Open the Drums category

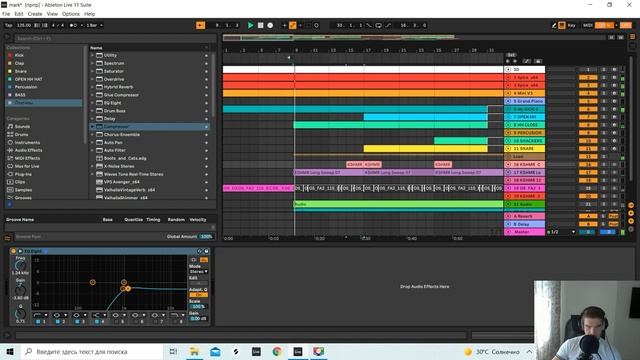[x=21, y=134]
